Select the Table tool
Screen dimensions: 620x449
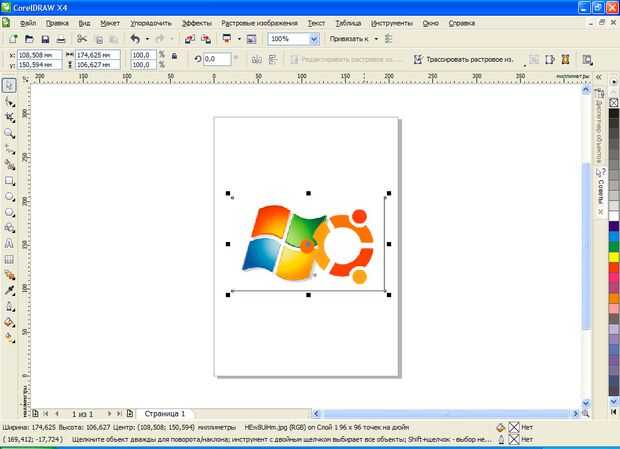(x=9, y=260)
